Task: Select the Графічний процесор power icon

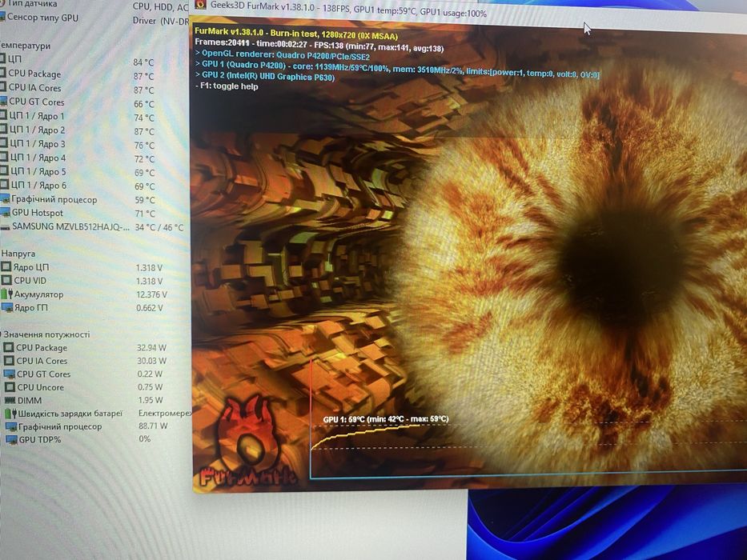Action: tap(11, 426)
